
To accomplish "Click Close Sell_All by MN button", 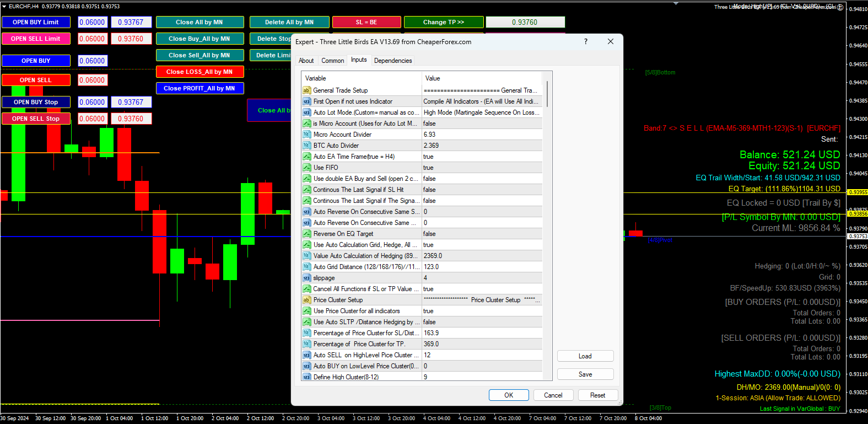I will (200, 55).
